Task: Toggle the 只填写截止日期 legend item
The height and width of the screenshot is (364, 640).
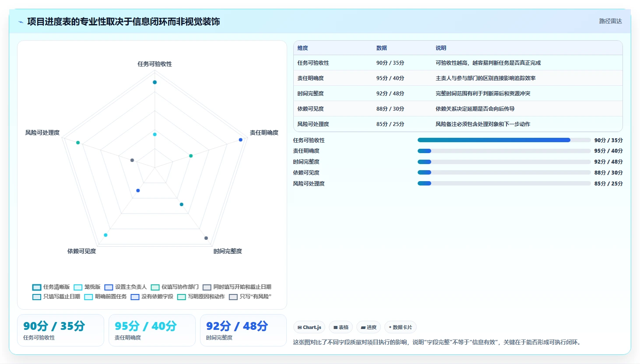Action: click(x=56, y=297)
